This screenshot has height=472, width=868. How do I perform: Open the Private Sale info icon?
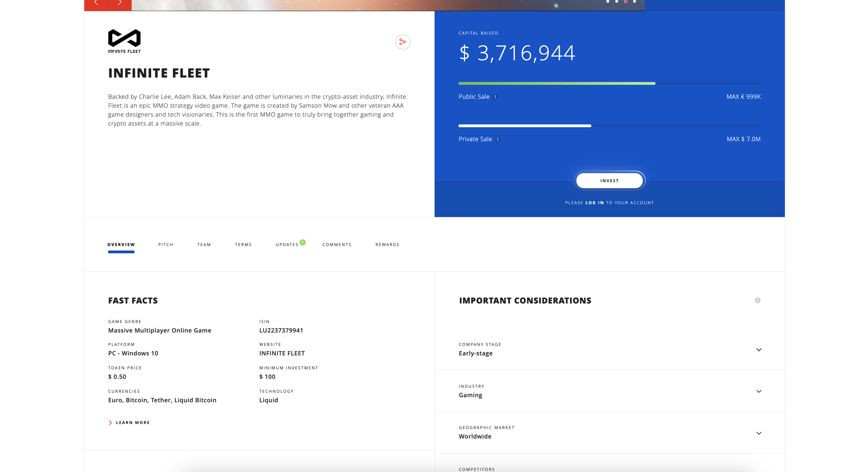pos(498,139)
